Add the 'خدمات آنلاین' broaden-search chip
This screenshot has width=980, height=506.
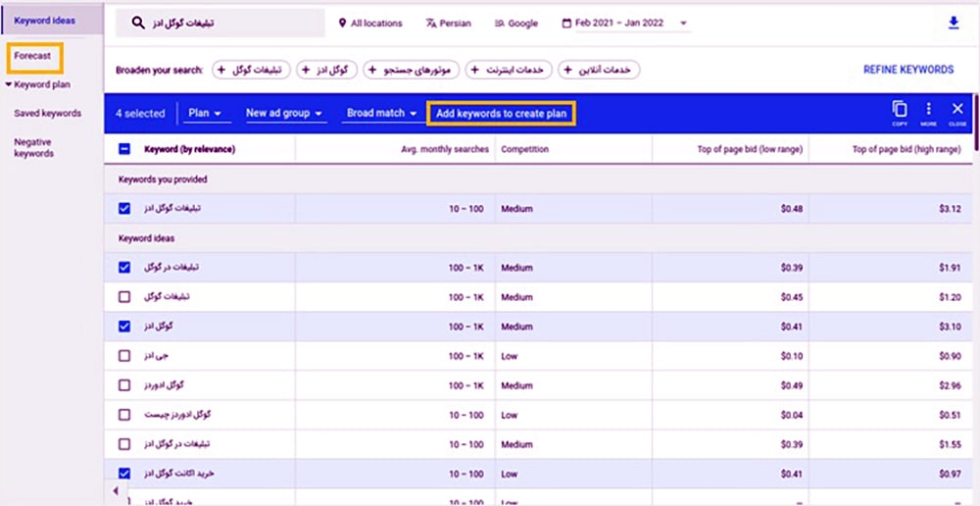tap(599, 70)
